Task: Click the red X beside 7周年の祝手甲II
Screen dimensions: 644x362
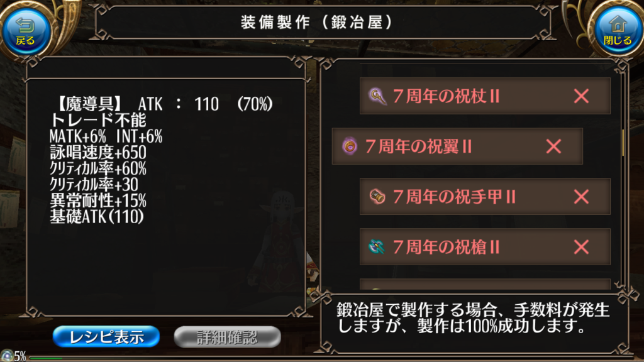Action: [581, 197]
